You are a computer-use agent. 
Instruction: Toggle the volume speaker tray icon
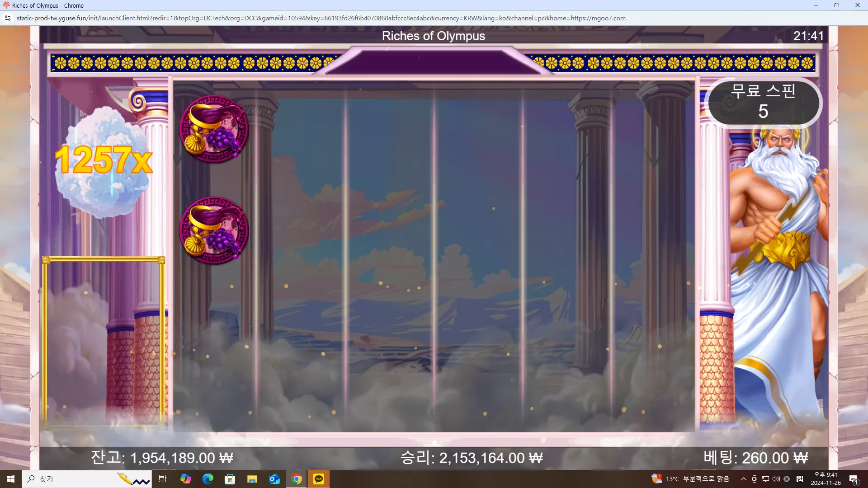click(776, 479)
